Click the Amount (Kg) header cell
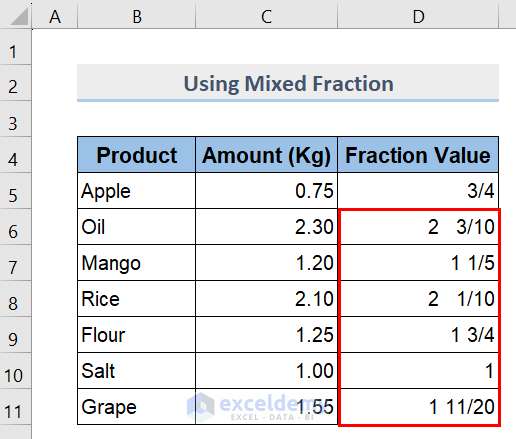This screenshot has width=516, height=439. coord(266,155)
